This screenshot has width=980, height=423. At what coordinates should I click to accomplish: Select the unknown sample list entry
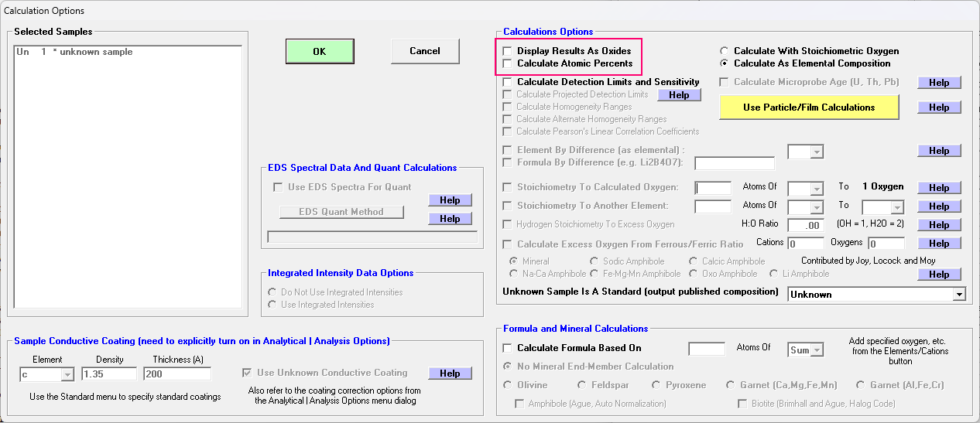coord(74,53)
